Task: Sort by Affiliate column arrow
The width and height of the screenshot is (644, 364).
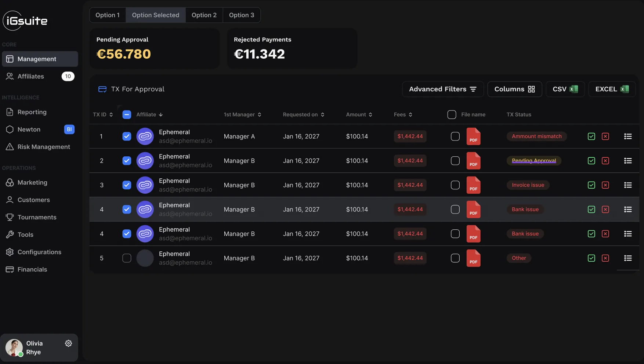Action: (x=161, y=114)
